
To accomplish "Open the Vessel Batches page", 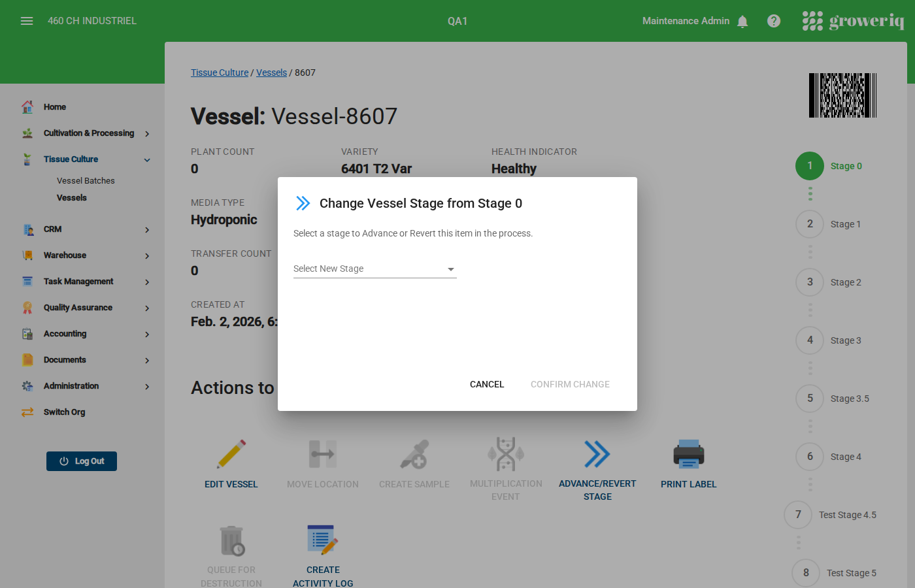I will 85,180.
